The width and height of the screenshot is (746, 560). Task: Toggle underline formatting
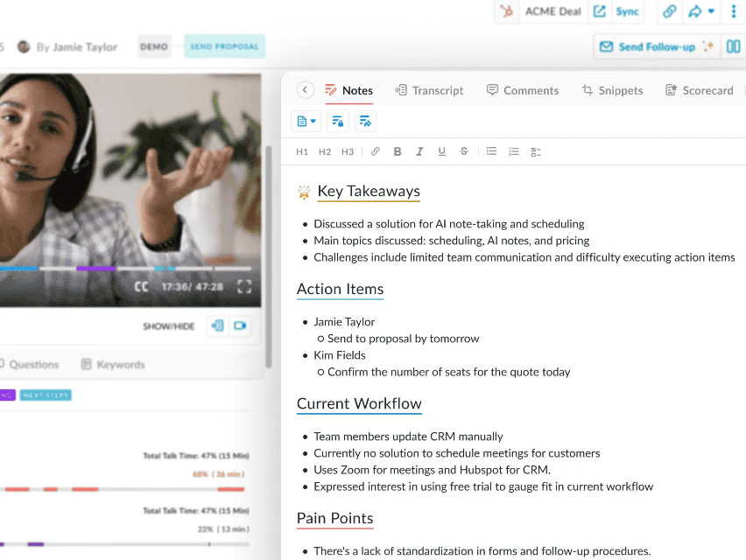pos(442,151)
